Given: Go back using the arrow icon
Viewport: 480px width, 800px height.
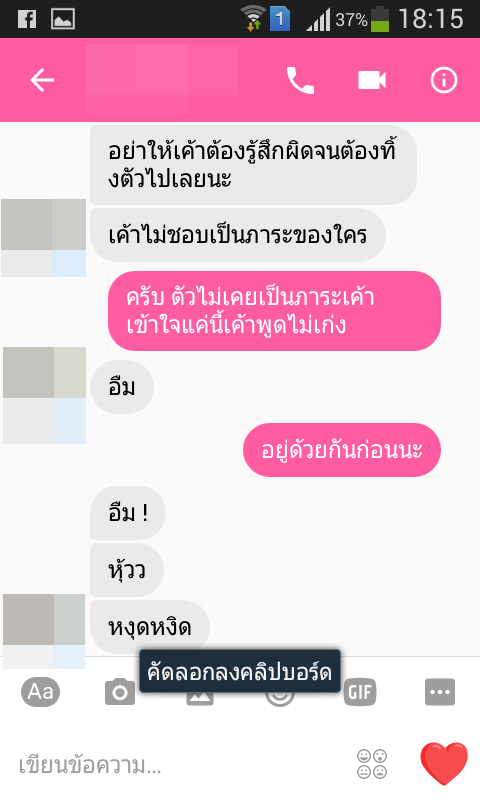Looking at the screenshot, I should coord(42,80).
